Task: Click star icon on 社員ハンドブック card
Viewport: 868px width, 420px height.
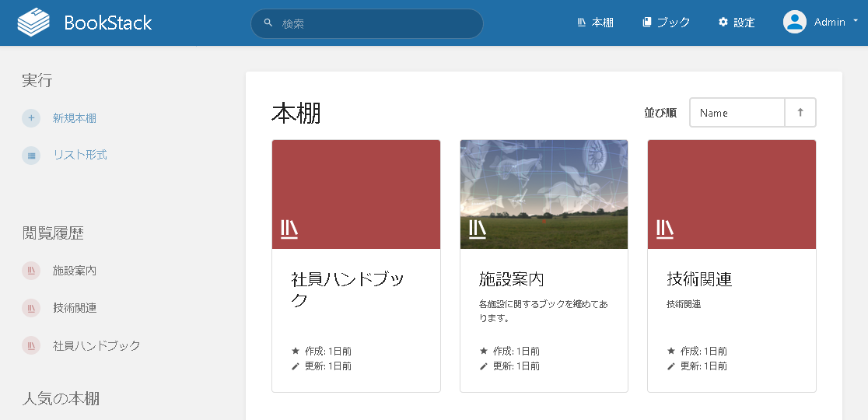Action: pos(296,351)
